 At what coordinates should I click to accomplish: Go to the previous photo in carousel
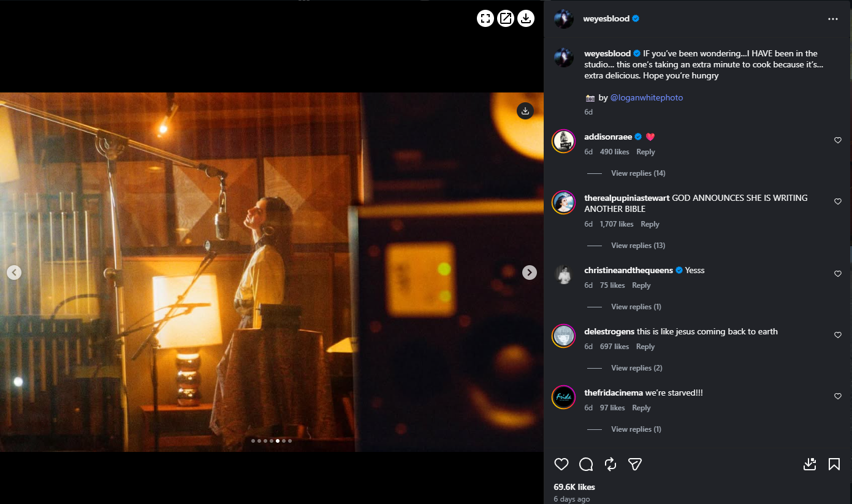click(14, 273)
